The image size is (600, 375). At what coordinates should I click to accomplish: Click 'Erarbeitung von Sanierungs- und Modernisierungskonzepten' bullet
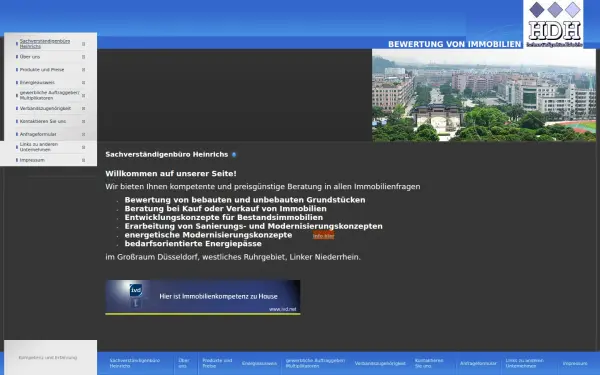coord(253,226)
